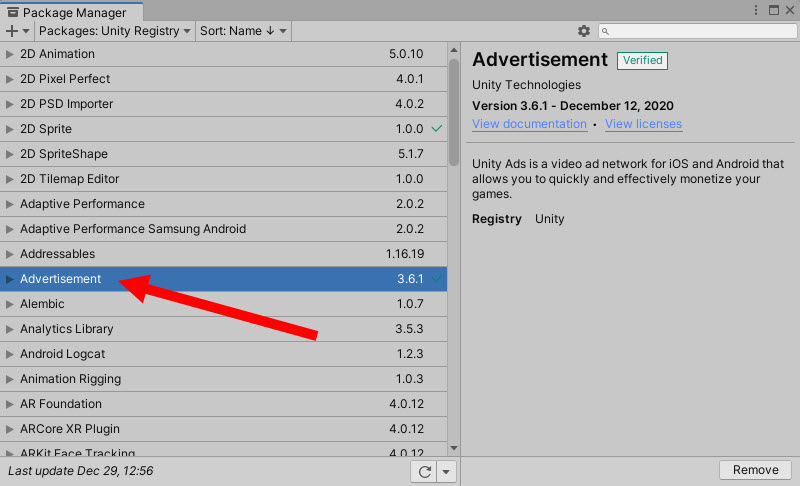800x486 pixels.
Task: Click the package list scrollbar thumb
Action: coord(454,112)
